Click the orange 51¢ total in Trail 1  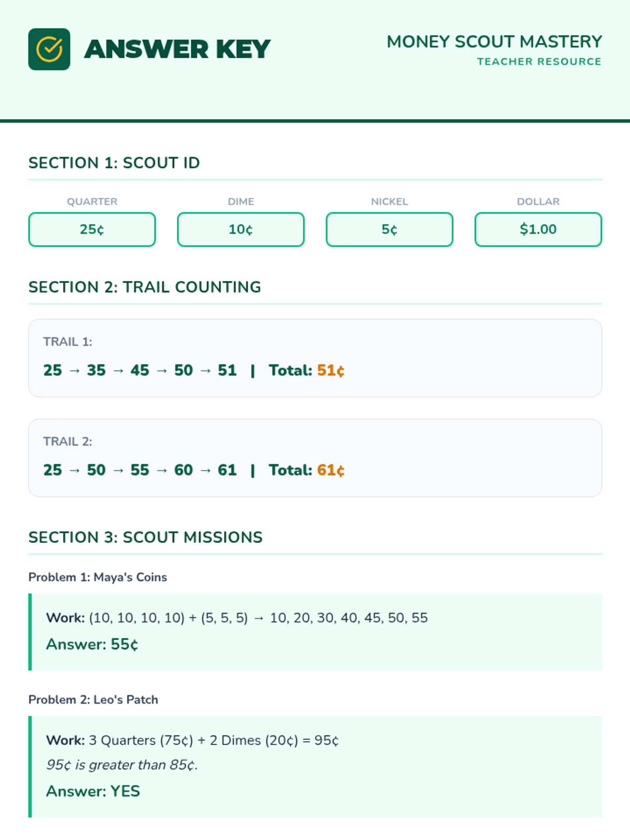pyautogui.click(x=331, y=371)
